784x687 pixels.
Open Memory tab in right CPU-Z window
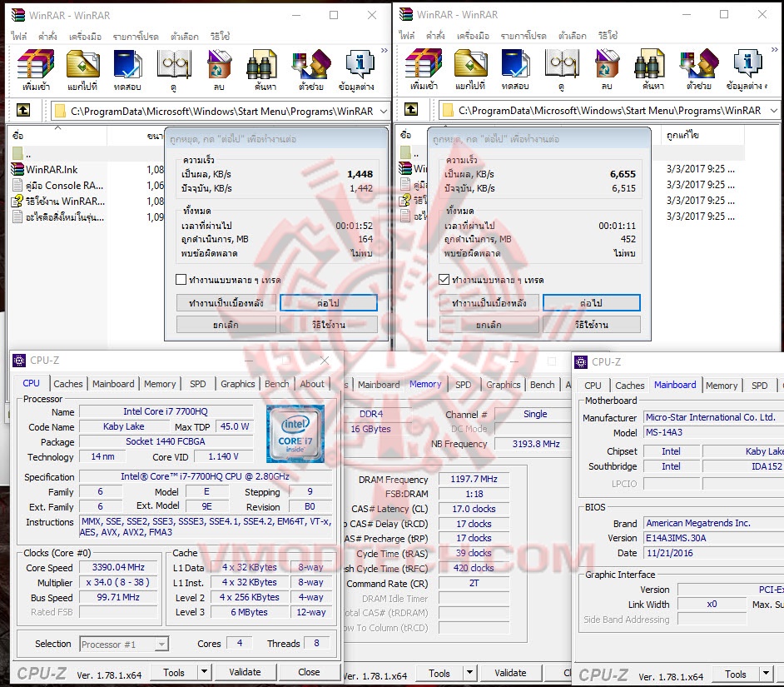tap(722, 386)
